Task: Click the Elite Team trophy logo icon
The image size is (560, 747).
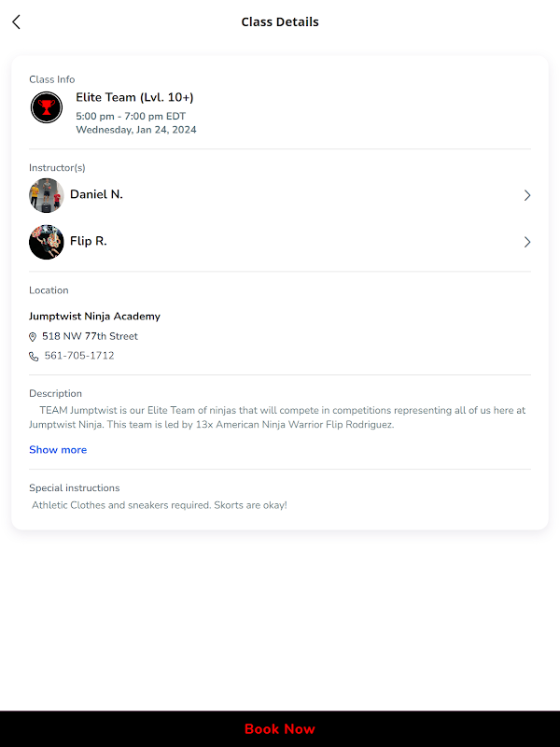Action: pyautogui.click(x=46, y=107)
